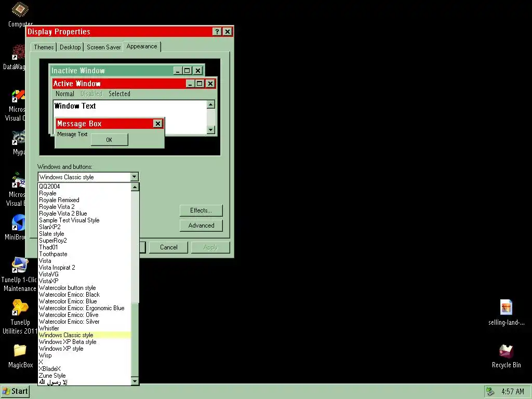Viewport: 532px width, 399px height.
Task: Select the Toothpaste style
Action: pos(85,254)
